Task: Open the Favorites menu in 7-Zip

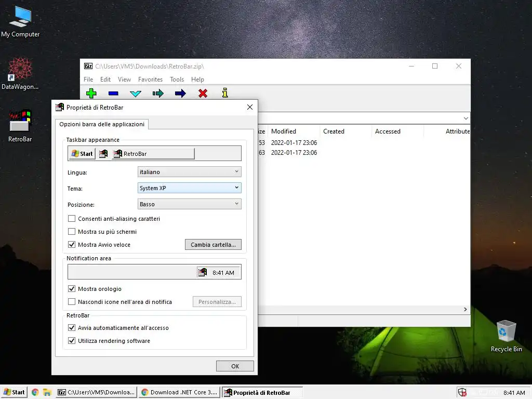Action: 150,79
